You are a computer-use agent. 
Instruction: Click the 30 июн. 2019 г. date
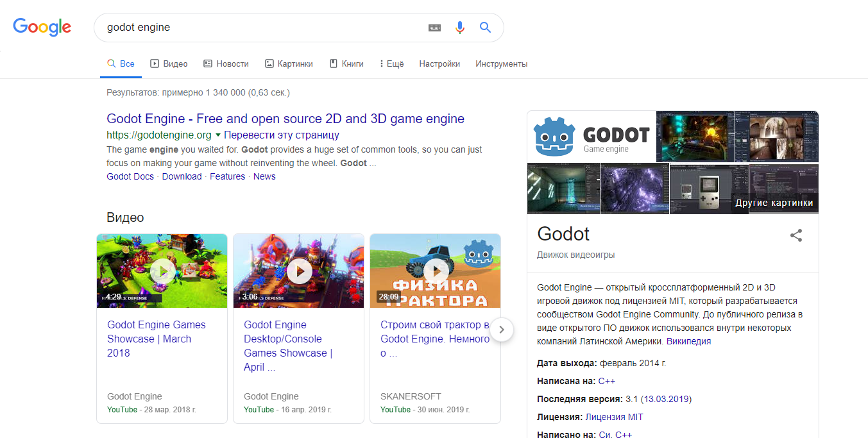click(445, 409)
